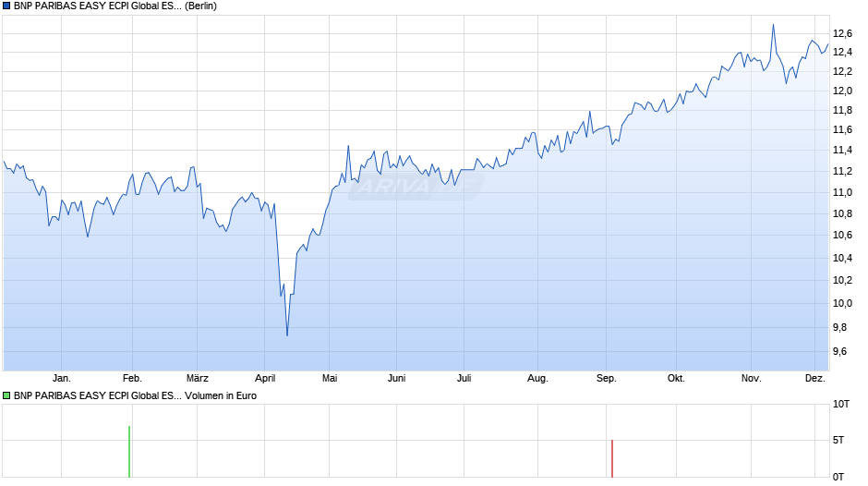Image resolution: width=868 pixels, height=486 pixels.
Task: Click the 12,2 price axis label
Action: 842,71
